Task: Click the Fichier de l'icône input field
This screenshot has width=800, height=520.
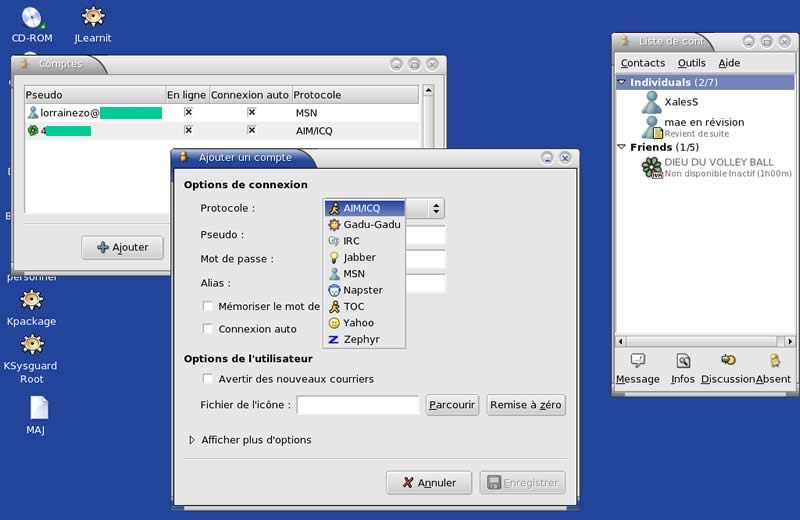Action: click(358, 405)
